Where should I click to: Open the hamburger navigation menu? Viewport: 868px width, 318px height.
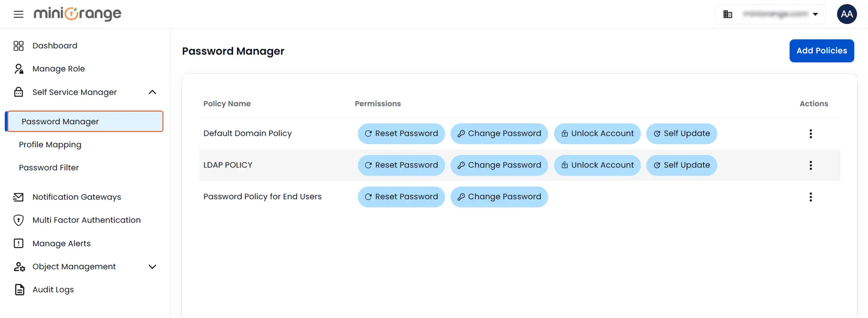18,14
